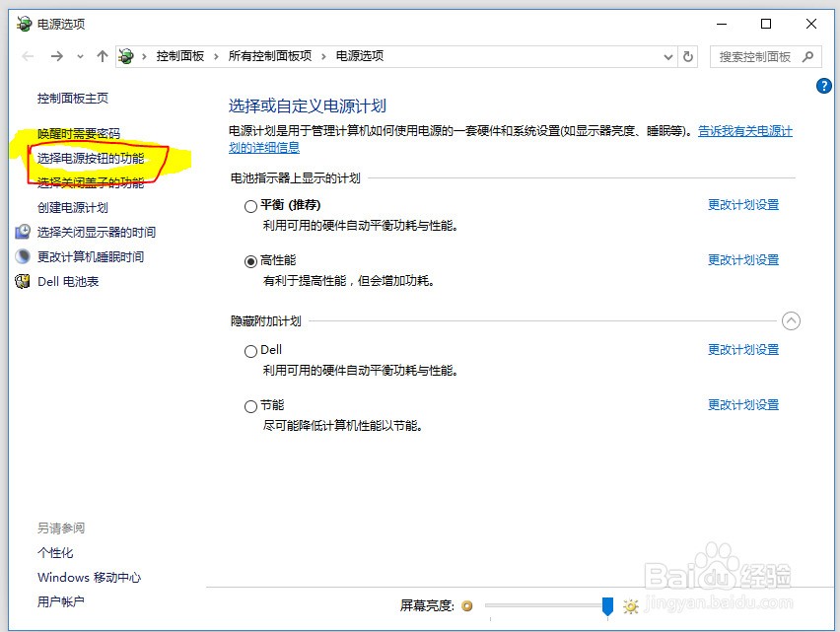Select the 高性能 power plan radio button
The width and height of the screenshot is (840, 632).
[x=250, y=261]
